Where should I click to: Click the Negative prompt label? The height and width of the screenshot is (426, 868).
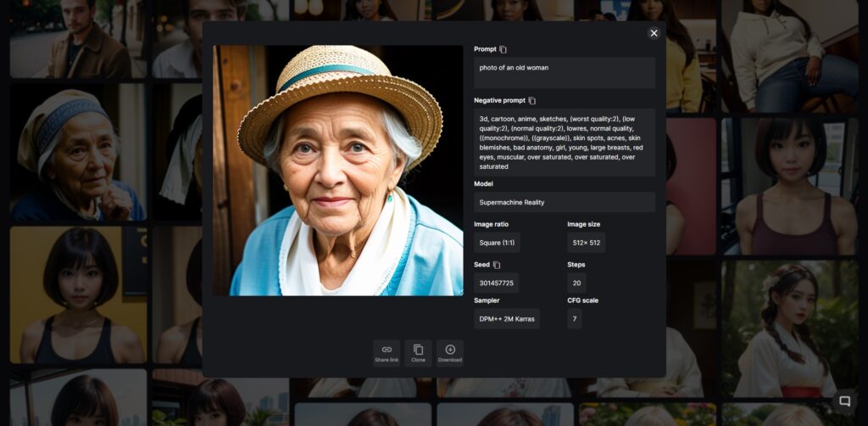tap(500, 100)
